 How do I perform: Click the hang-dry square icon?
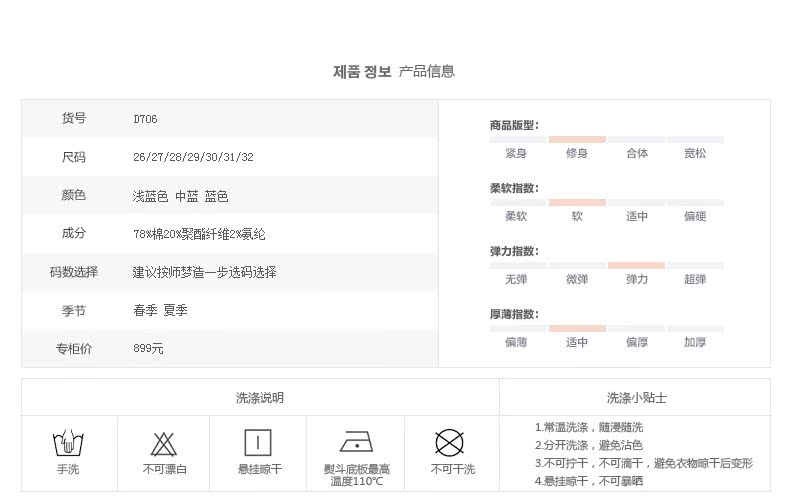tap(258, 443)
